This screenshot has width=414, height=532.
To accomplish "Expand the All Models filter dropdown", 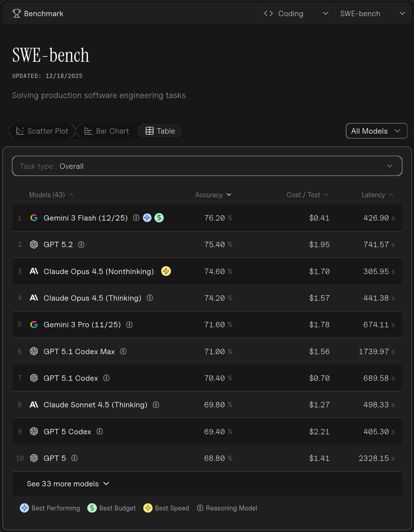I will coord(376,131).
